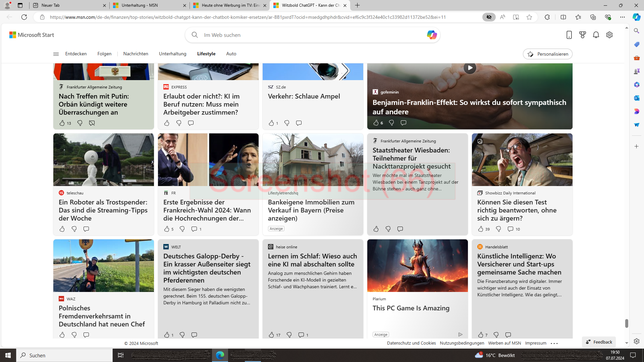Open browser extensions puzzle icon
This screenshot has height=362, width=644.
click(x=547, y=17)
